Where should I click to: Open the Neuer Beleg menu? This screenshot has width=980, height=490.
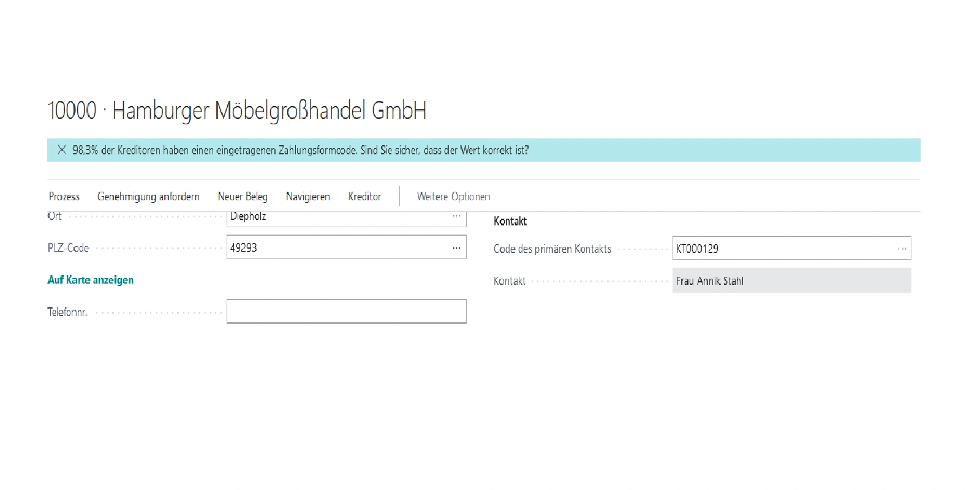(243, 197)
